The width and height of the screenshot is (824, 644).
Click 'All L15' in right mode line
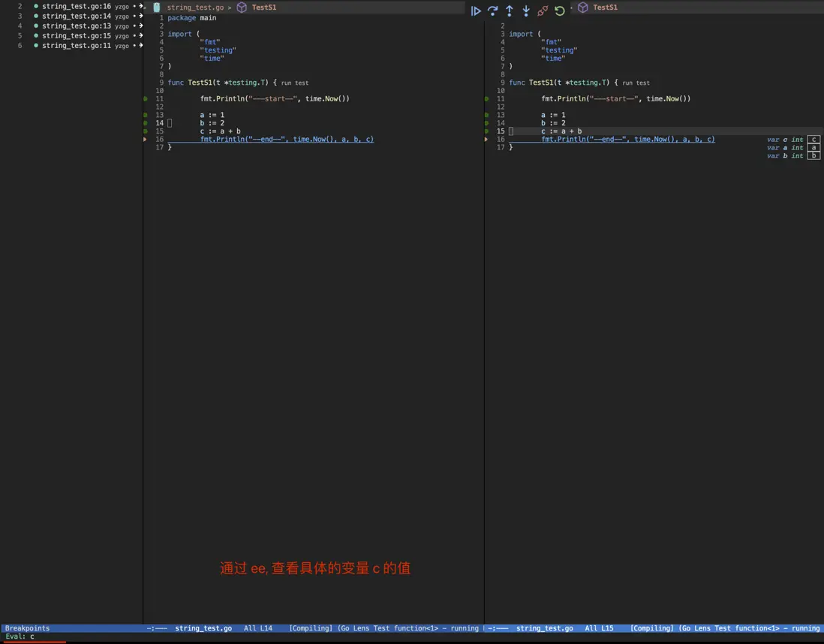(599, 628)
